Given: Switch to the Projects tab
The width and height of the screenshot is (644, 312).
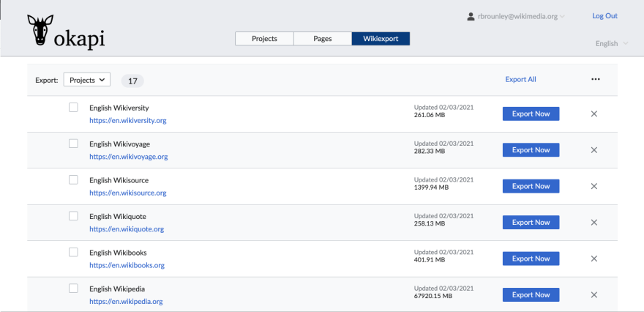Looking at the screenshot, I should [x=264, y=39].
